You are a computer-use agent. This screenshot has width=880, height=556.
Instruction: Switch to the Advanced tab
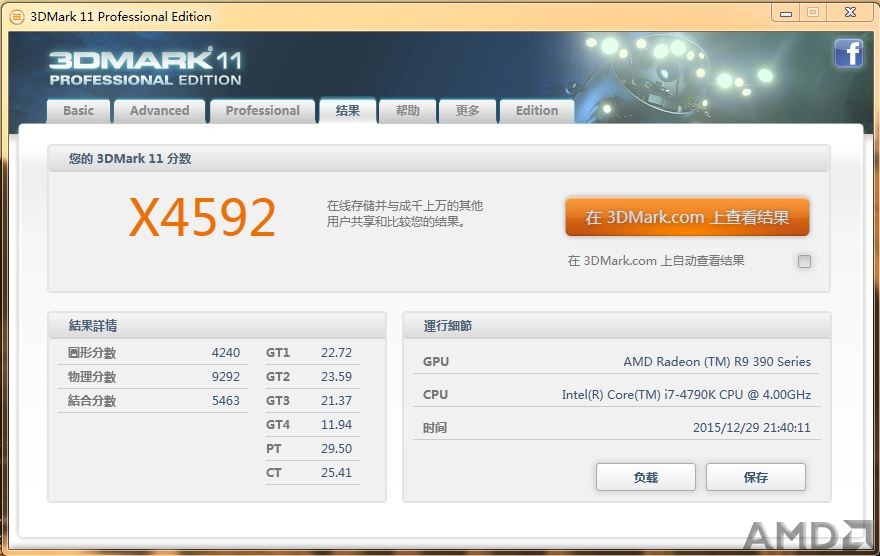coord(159,111)
